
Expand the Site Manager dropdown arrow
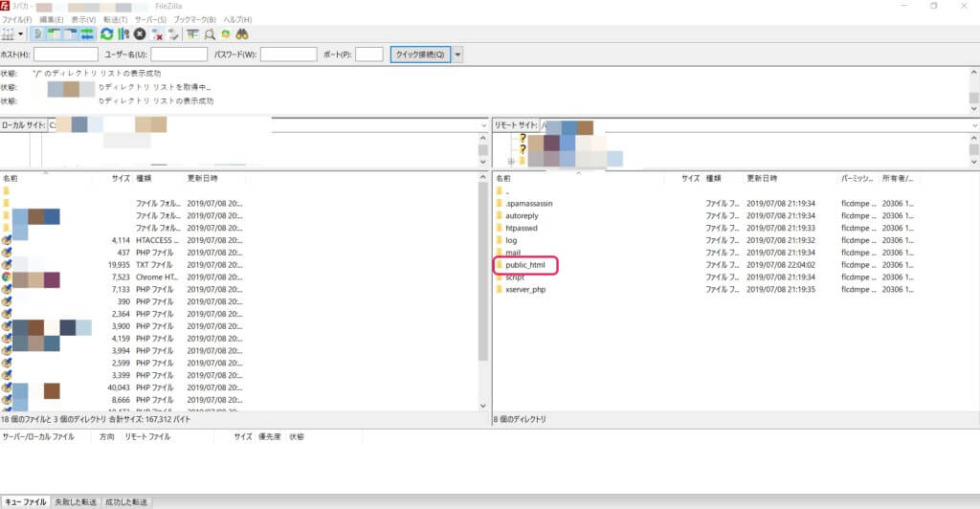point(21,34)
